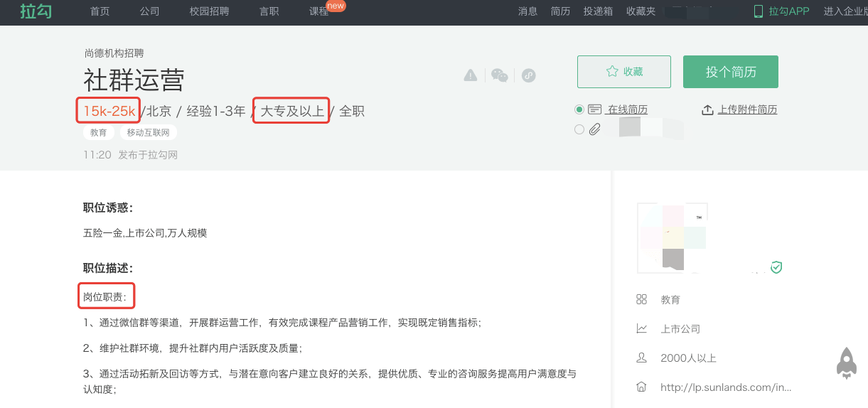
Task: Click the 上传附件简历 upload link
Action: click(x=739, y=109)
